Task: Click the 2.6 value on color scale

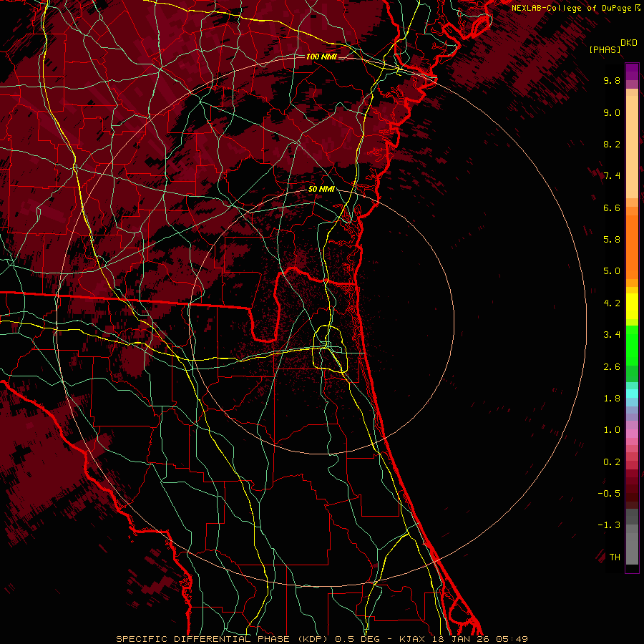Action: pyautogui.click(x=612, y=366)
